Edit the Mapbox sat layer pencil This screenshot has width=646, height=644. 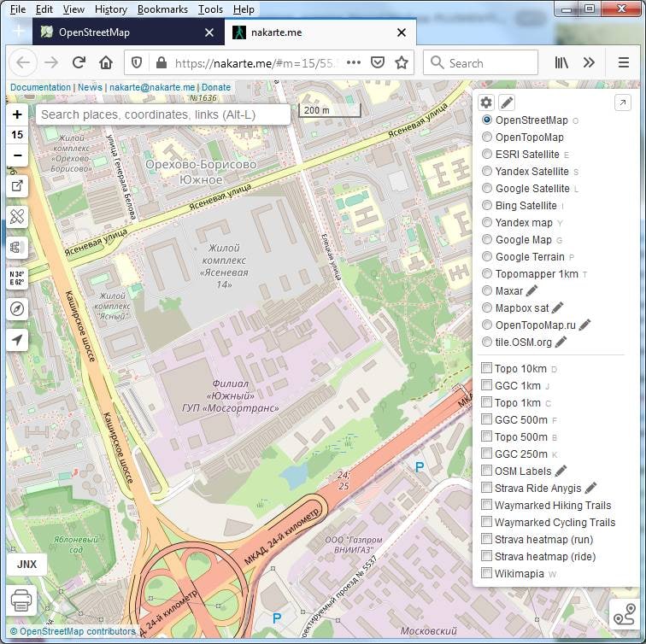(x=557, y=307)
